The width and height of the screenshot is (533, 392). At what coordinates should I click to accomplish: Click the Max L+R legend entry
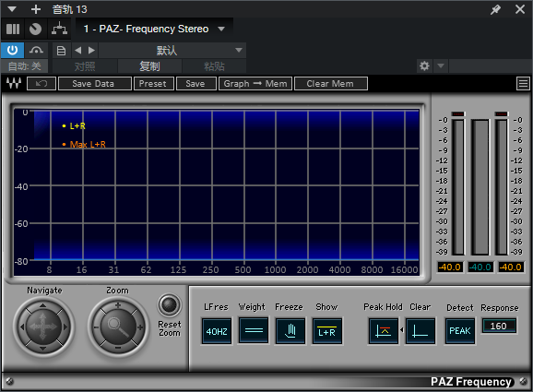[84, 145]
